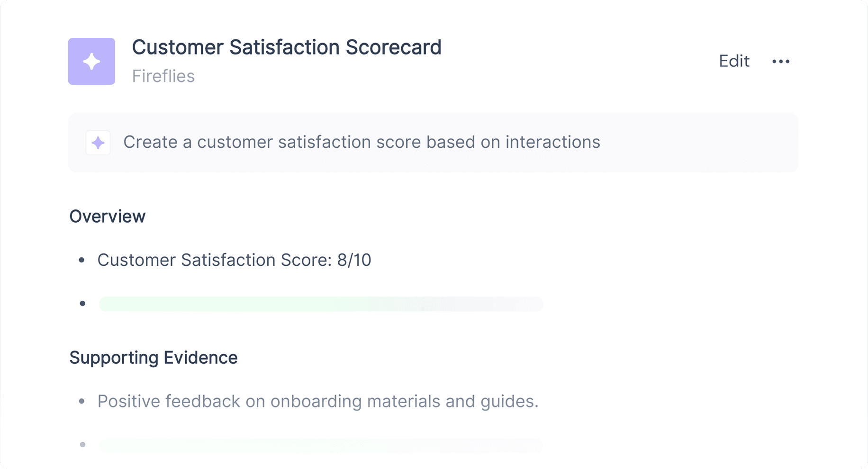Click the positive feedback on onboarding text
Viewport: 868px width, 469px height.
318,401
